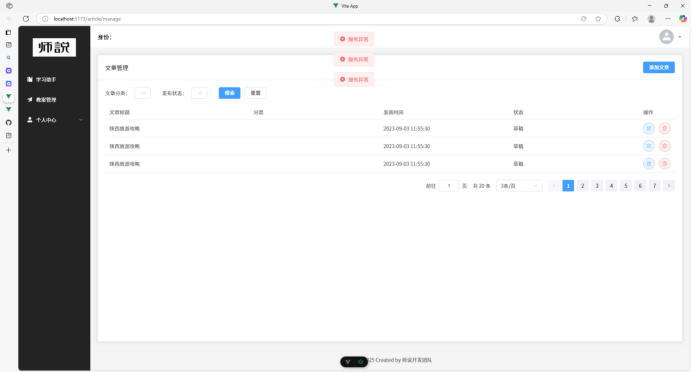Click the 发表时间 column header

pos(393,113)
